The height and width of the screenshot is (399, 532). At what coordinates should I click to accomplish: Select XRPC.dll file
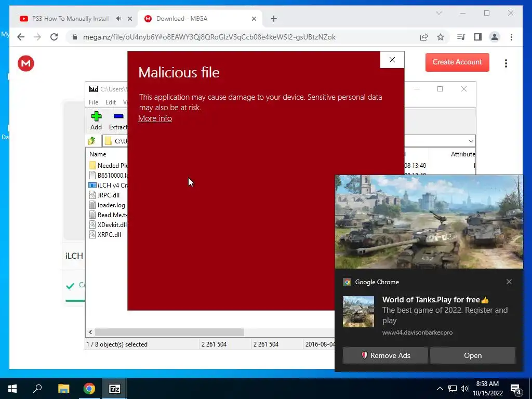point(105,234)
